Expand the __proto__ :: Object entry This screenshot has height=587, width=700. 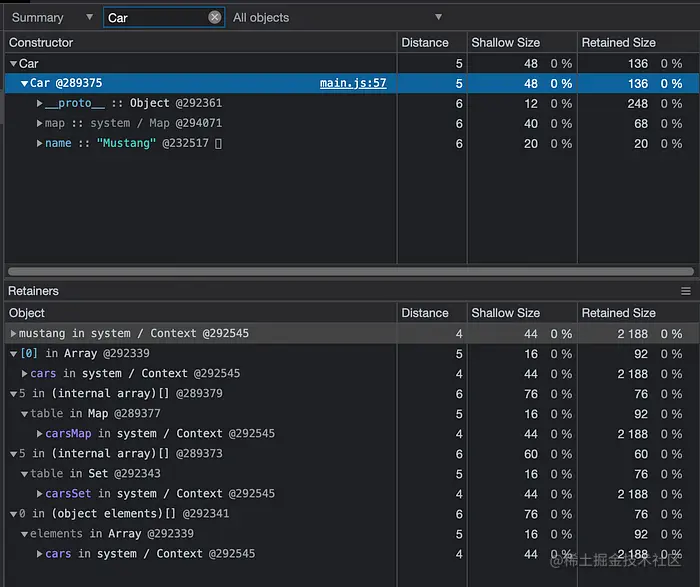point(40,104)
